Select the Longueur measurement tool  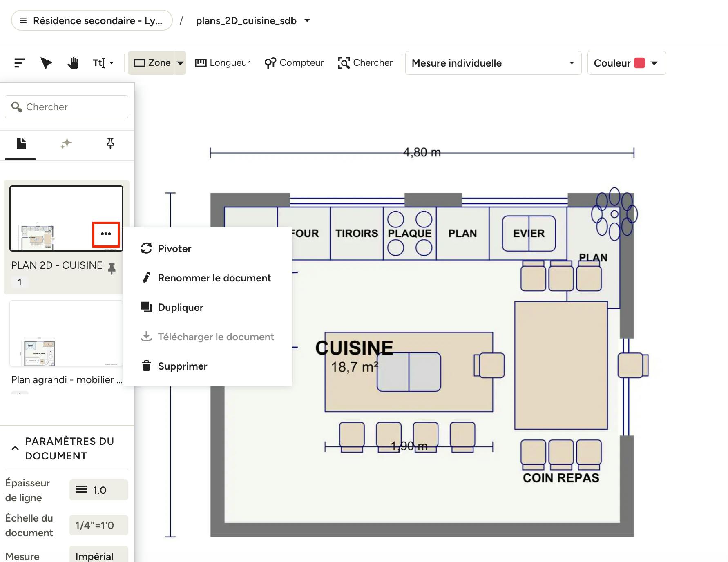click(x=223, y=63)
